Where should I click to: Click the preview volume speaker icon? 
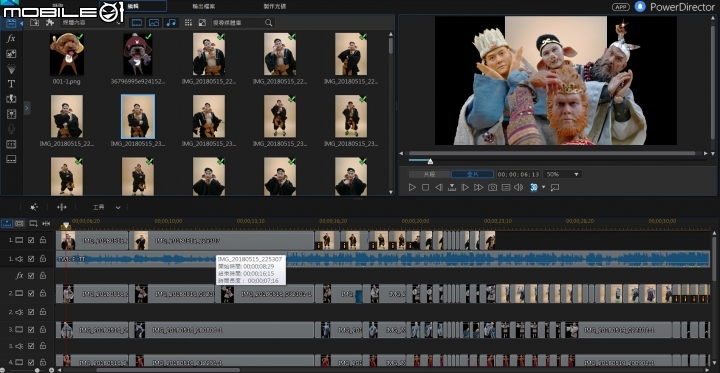pos(518,187)
